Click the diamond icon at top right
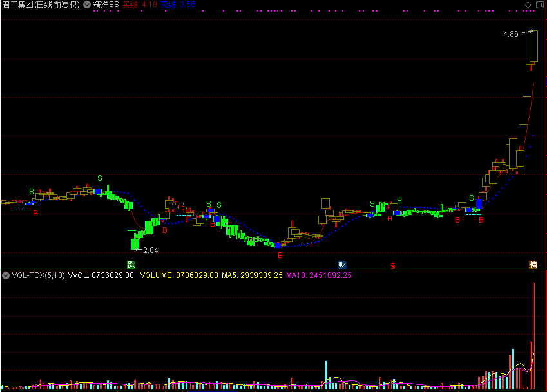This screenshot has height=392, width=547. [x=528, y=5]
